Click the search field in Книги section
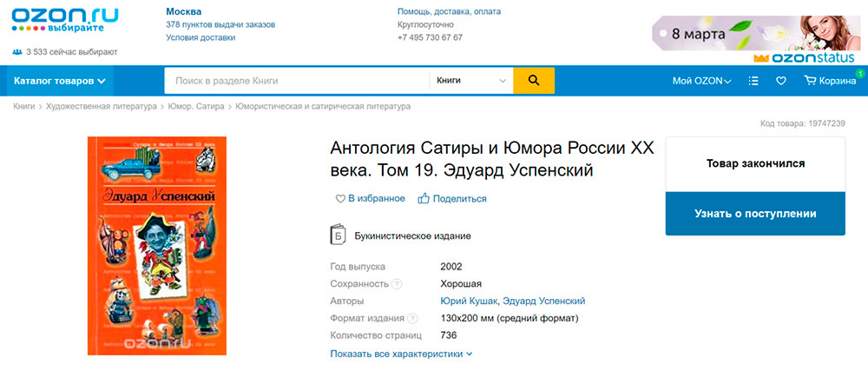Viewport: 868px width, 365px height. pos(296,80)
